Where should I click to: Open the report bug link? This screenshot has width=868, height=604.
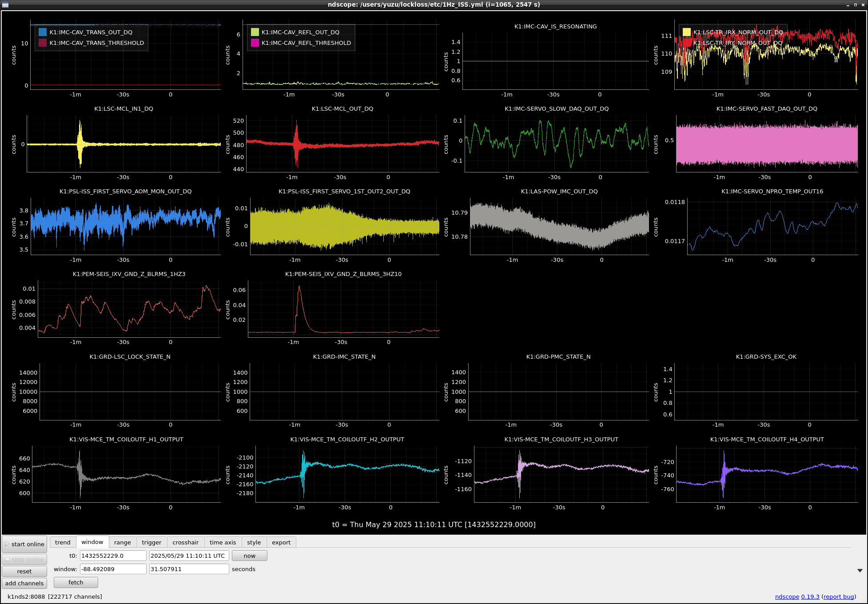pos(839,596)
